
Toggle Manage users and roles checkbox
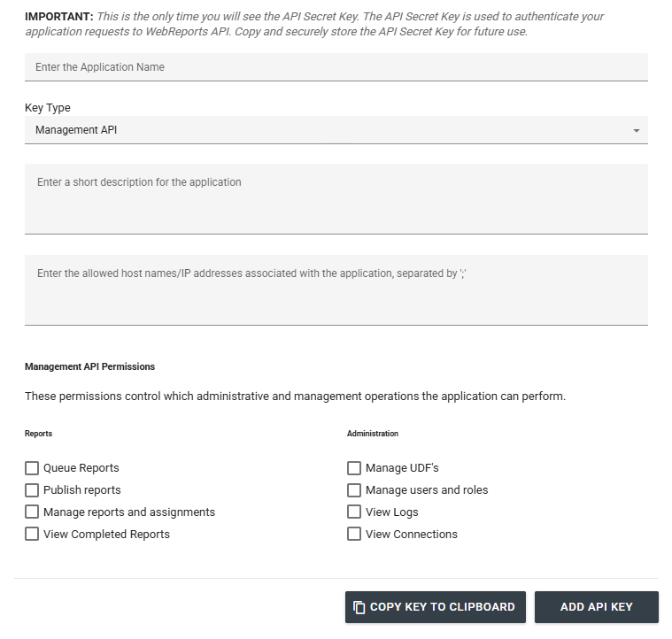click(x=354, y=490)
